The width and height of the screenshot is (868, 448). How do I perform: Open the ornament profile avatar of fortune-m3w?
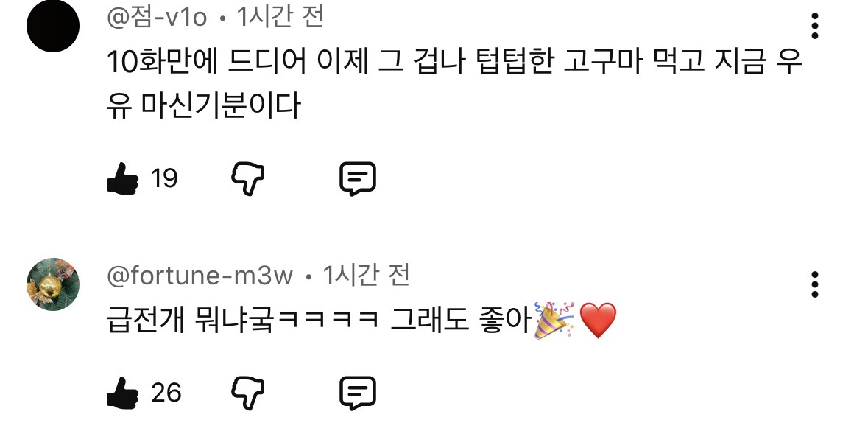pos(53,284)
